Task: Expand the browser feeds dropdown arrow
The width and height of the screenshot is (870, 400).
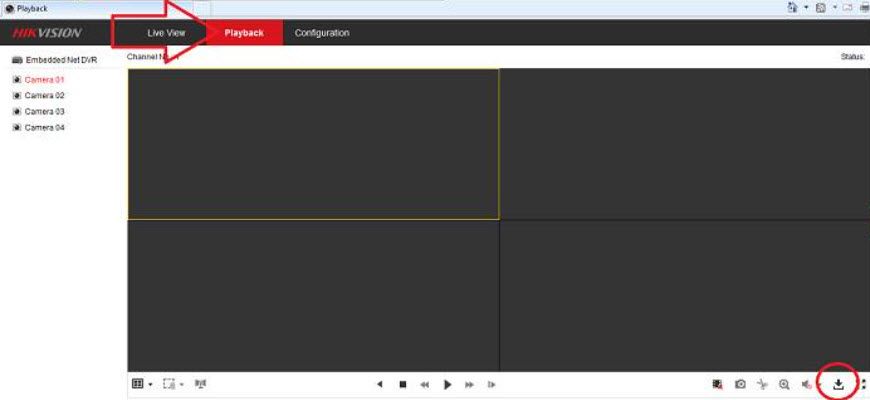Action: [834, 8]
